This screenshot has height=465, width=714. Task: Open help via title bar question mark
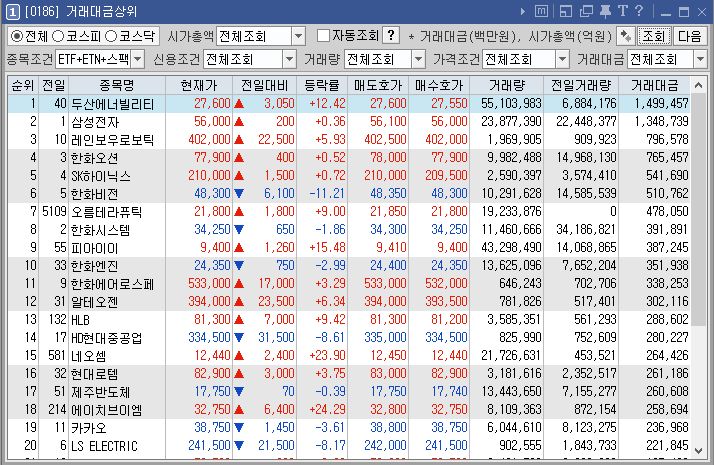[x=639, y=11]
